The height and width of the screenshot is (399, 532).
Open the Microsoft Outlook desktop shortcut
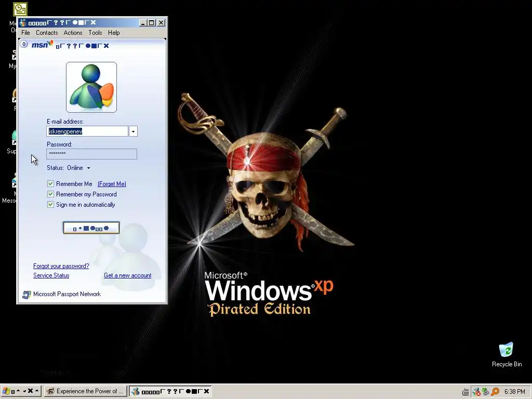pyautogui.click(x=20, y=9)
